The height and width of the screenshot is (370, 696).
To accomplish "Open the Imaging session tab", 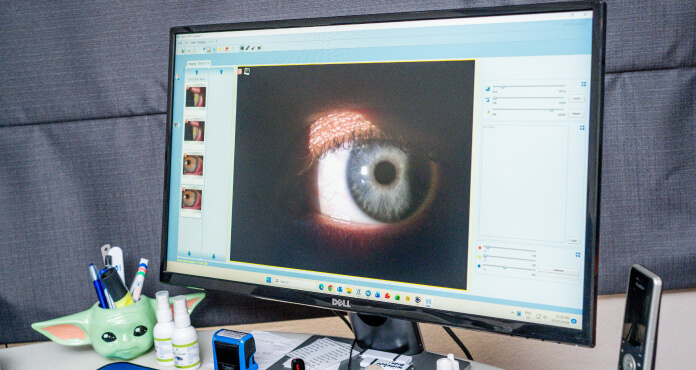I will point(199,64).
